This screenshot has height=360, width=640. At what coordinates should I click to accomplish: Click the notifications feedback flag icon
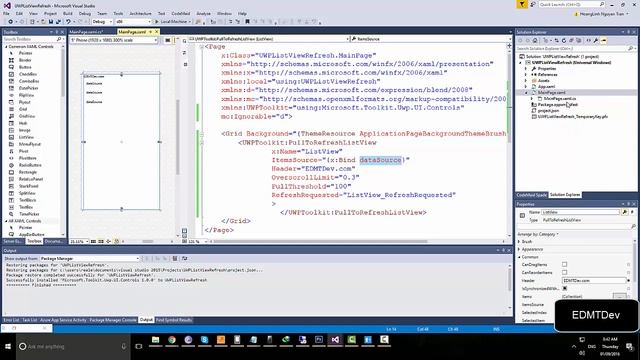click(522, 4)
